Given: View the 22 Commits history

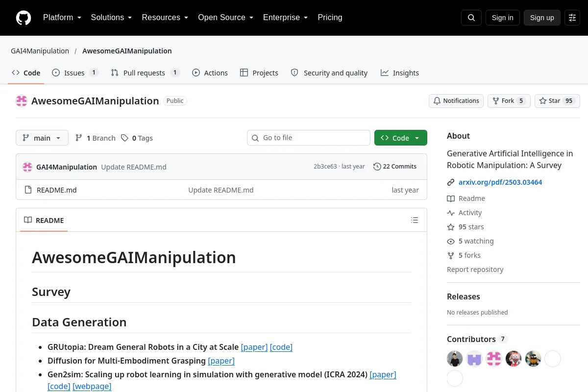Looking at the screenshot, I should coord(395,167).
